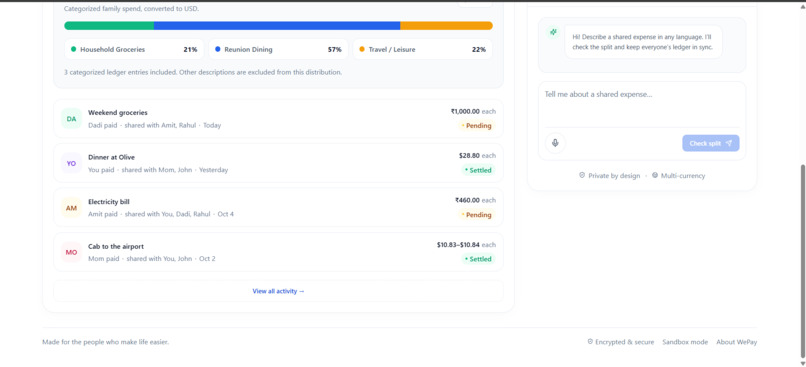Click the MO avatar on Cab to the airport

click(71, 252)
